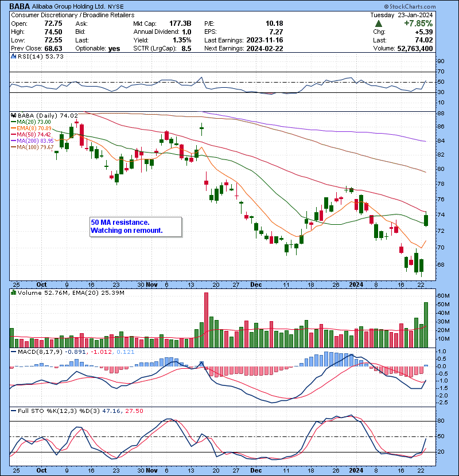Click the stochastic %D value 27.50
This screenshot has height=476, width=459.
(x=134, y=411)
